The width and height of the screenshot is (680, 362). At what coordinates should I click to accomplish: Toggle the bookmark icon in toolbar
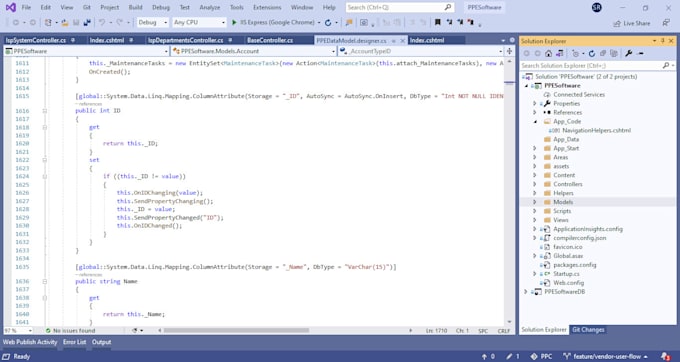pyautogui.click(x=438, y=22)
